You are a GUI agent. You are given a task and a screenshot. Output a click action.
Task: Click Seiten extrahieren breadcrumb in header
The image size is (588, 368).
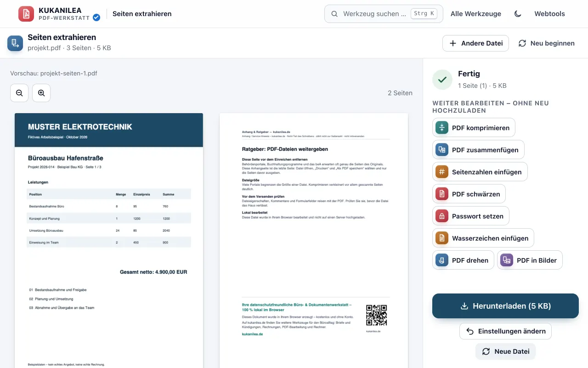(142, 14)
